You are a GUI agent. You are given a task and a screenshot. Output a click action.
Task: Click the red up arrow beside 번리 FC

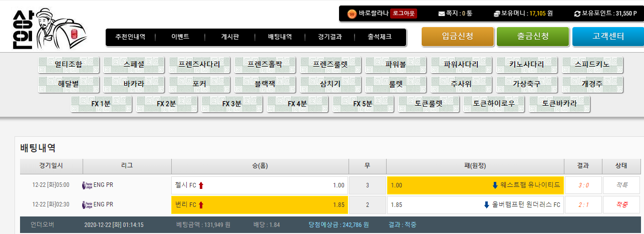pyautogui.click(x=201, y=204)
